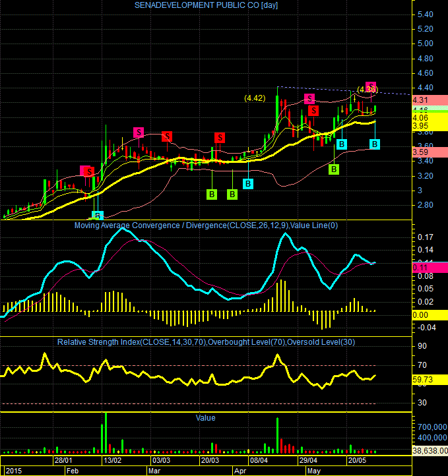
Task: Click the 4.40 price axis label
Action: pos(425,88)
